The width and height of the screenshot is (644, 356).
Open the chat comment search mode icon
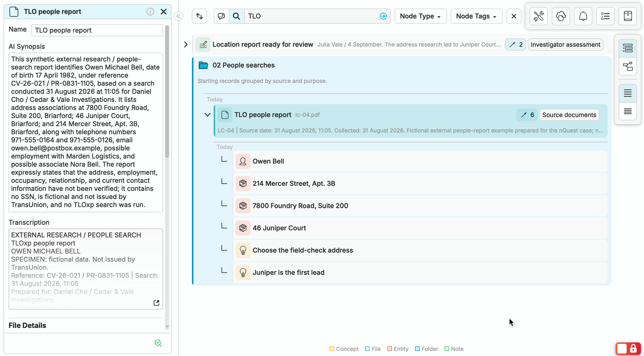222,16
